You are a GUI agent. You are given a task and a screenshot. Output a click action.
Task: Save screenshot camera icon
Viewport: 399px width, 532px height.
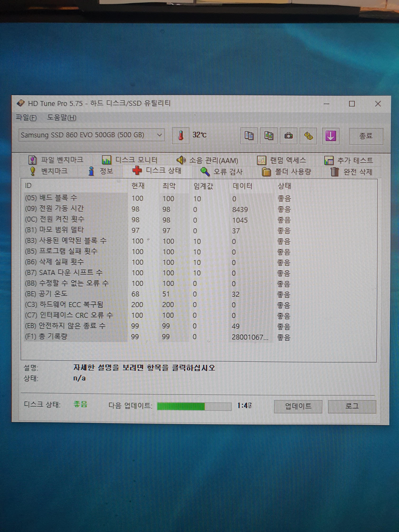click(288, 136)
